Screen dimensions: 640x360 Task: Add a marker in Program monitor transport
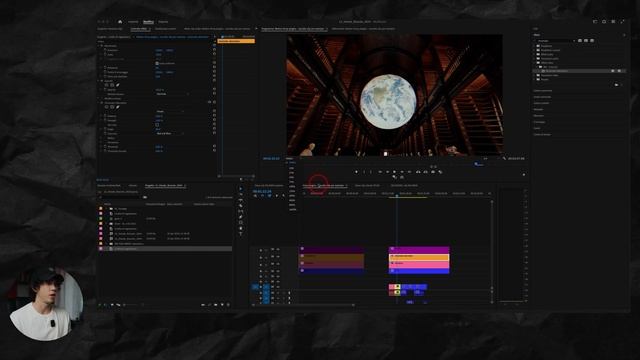tap(356, 172)
